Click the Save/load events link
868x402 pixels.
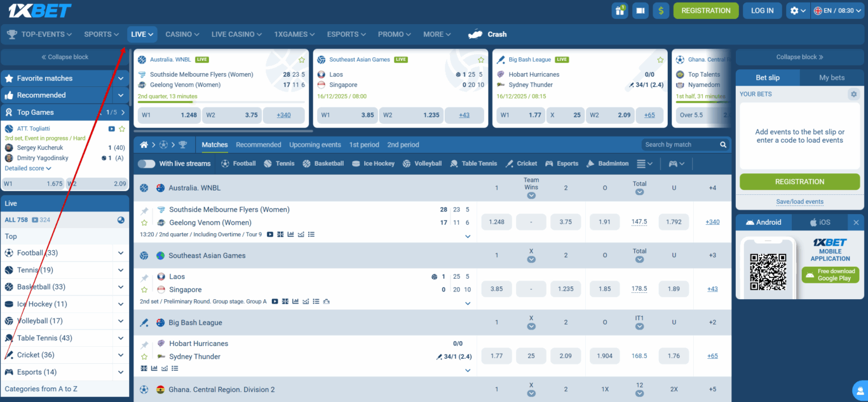click(799, 202)
